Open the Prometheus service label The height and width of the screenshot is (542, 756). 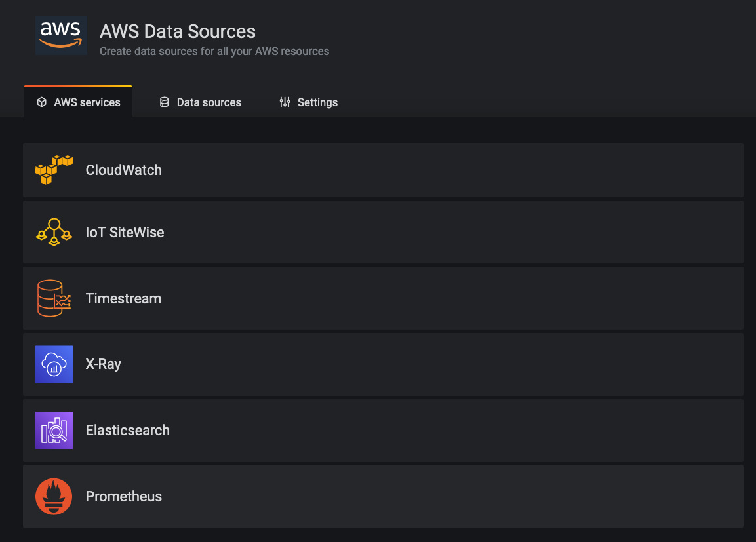coord(124,496)
